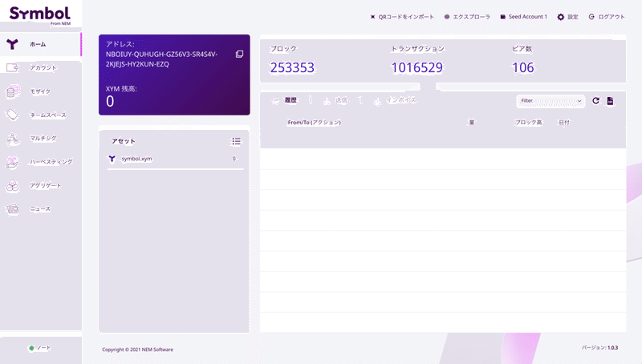Click the Symbol logo
This screenshot has height=364, width=642.
(x=39, y=15)
